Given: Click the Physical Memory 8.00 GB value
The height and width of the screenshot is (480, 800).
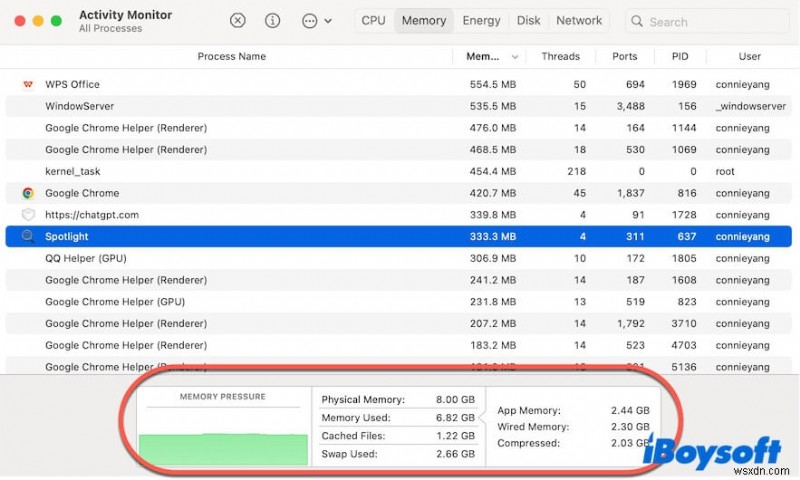Looking at the screenshot, I should point(455,399).
